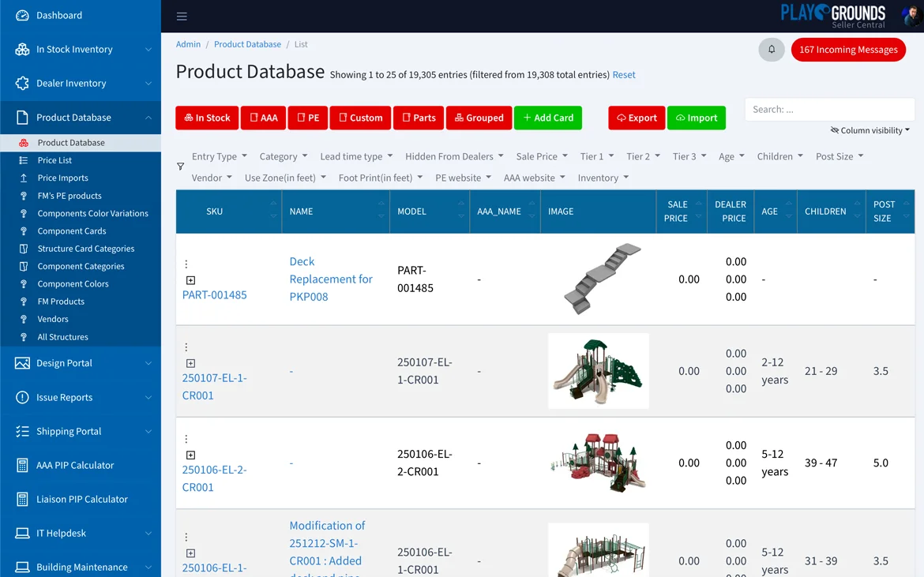Open the Inventory filter dropdown

click(x=603, y=178)
